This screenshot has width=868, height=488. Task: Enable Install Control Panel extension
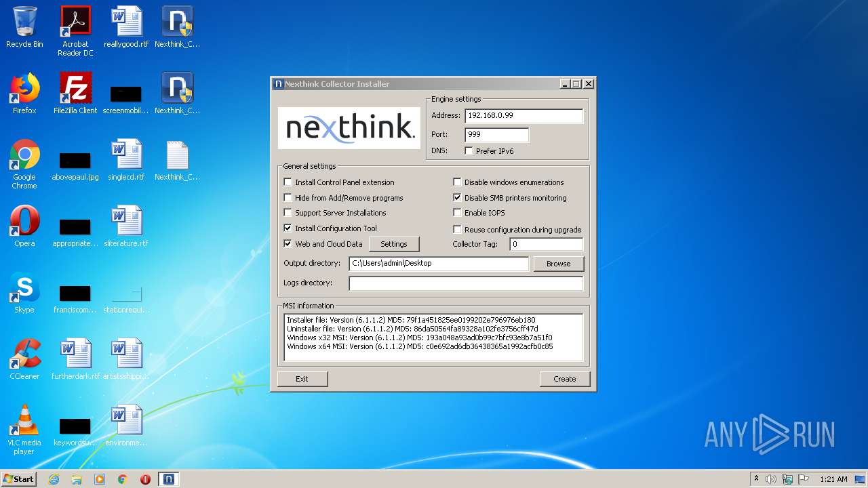click(288, 182)
